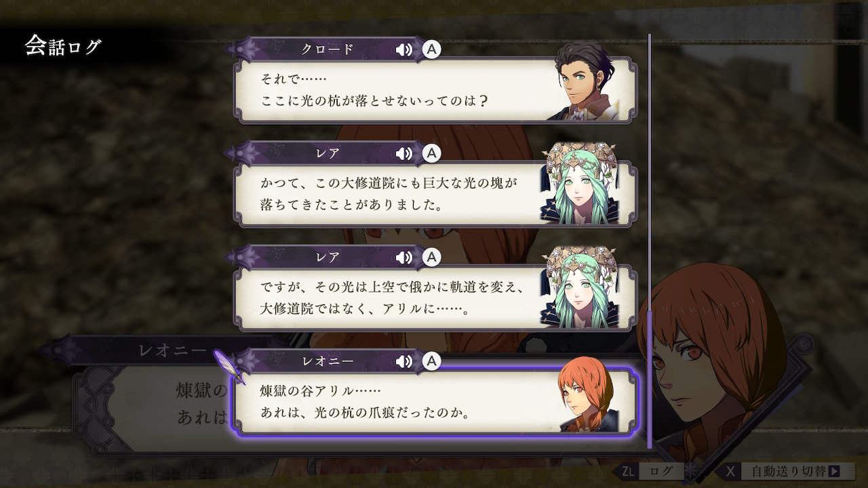Click the feather quill cursor icon
The width and height of the screenshot is (868, 488).
(230, 367)
